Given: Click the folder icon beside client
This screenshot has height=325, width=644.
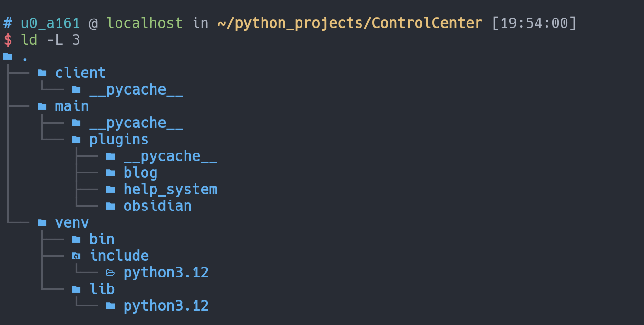Looking at the screenshot, I should pos(42,73).
